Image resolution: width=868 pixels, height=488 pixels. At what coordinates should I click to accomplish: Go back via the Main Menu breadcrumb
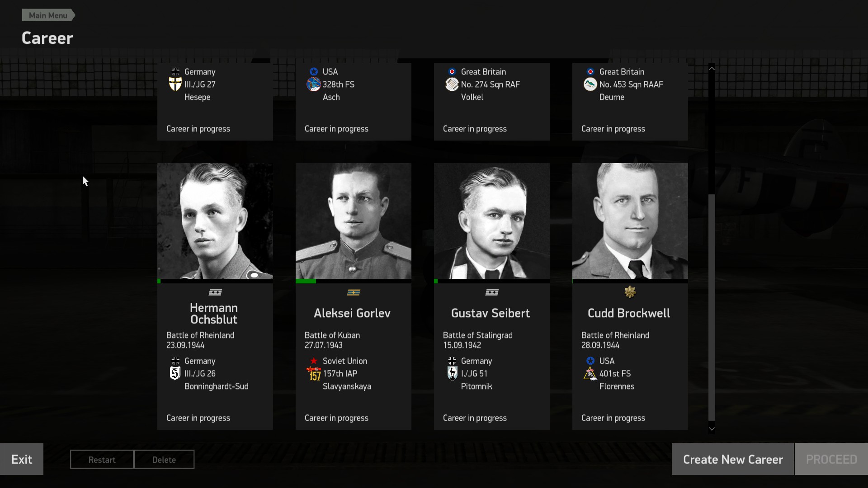click(48, 15)
